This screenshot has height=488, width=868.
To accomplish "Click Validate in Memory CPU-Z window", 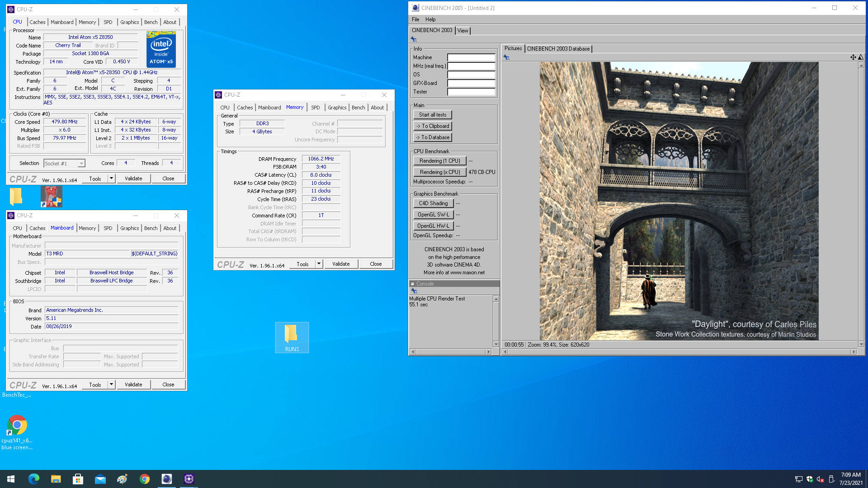I will click(341, 264).
